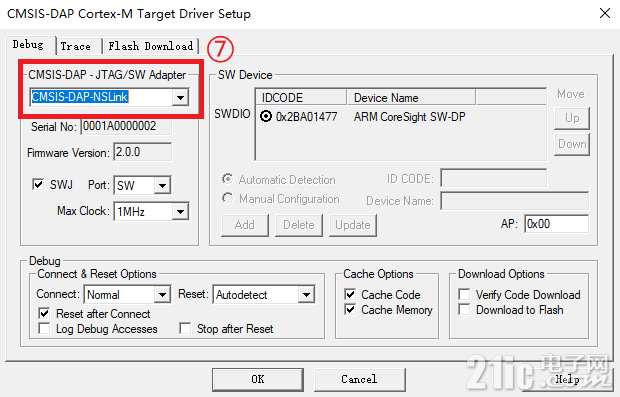Click the Device Name column header

point(411,97)
